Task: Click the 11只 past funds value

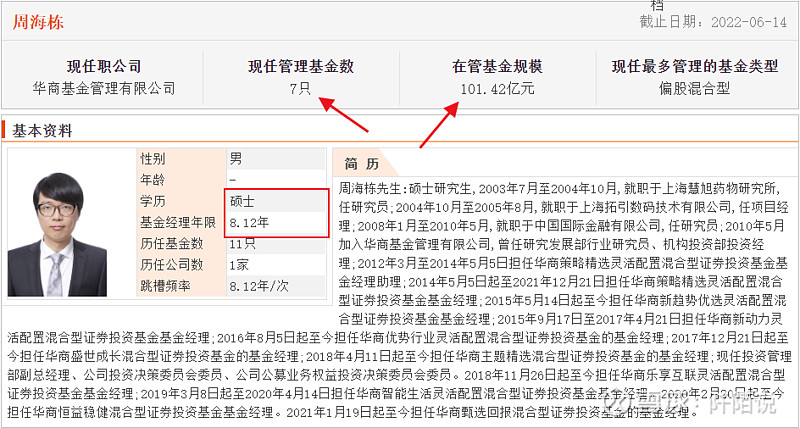Action: [242, 244]
